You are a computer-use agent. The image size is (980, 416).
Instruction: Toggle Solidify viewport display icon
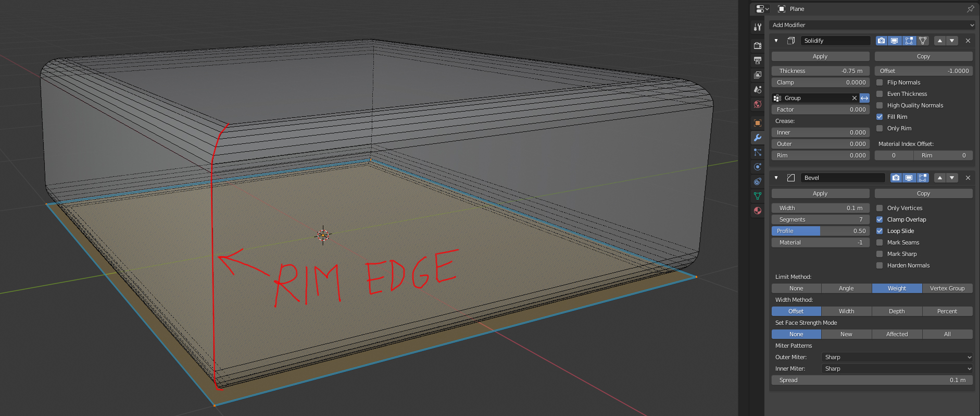[895, 41]
